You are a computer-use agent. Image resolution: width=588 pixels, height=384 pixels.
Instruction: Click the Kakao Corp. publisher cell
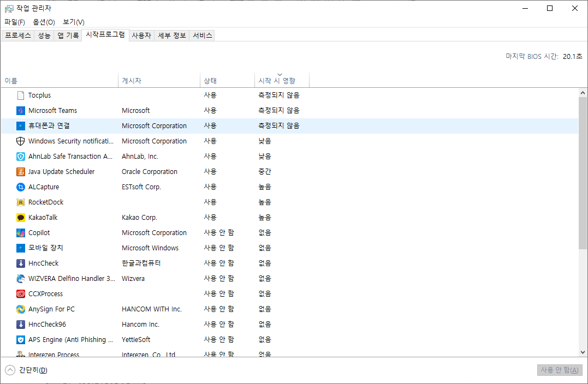(139, 218)
